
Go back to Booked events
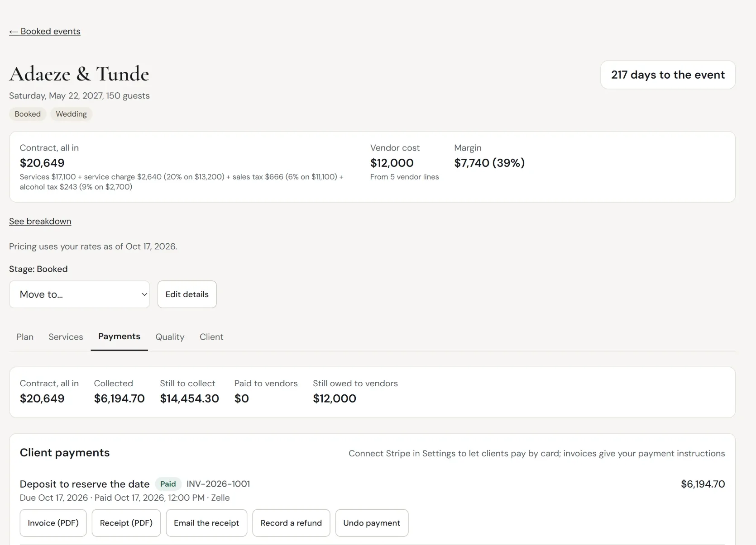[x=45, y=31]
